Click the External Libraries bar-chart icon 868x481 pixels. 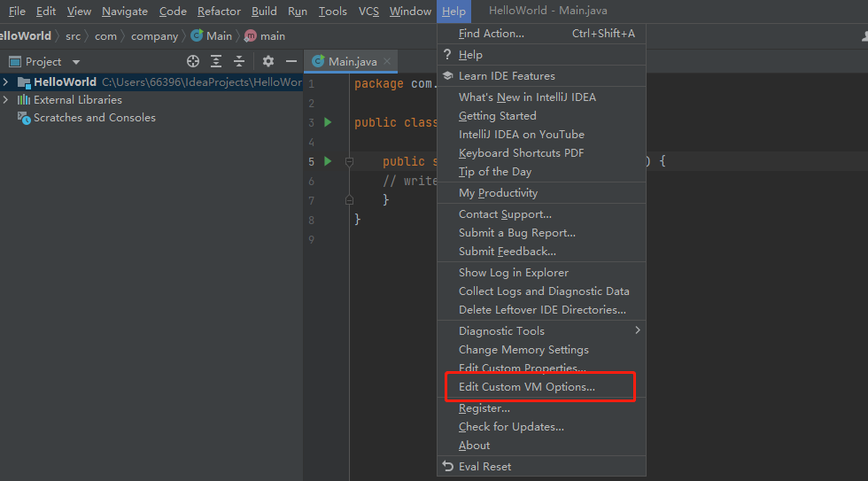(23, 99)
